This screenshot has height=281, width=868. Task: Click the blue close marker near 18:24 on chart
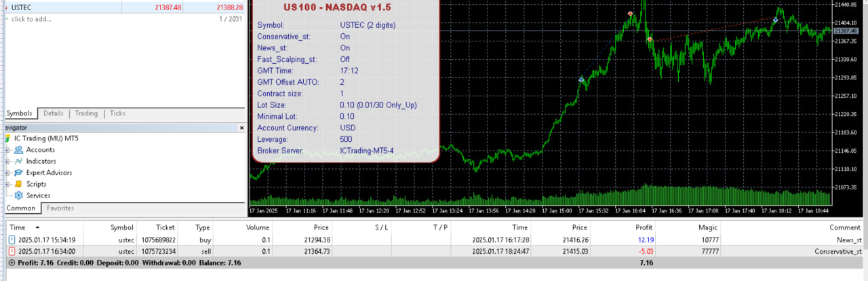[775, 21]
